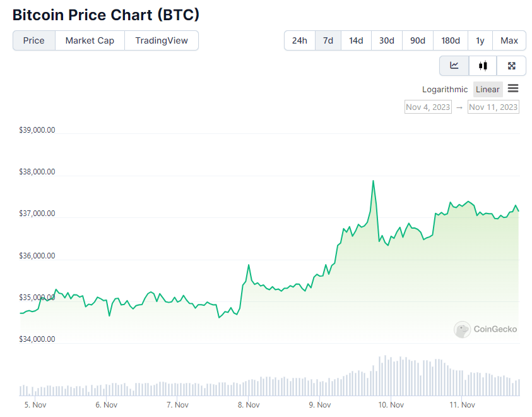The height and width of the screenshot is (417, 532).
Task: View the 1y price history
Action: (480, 40)
